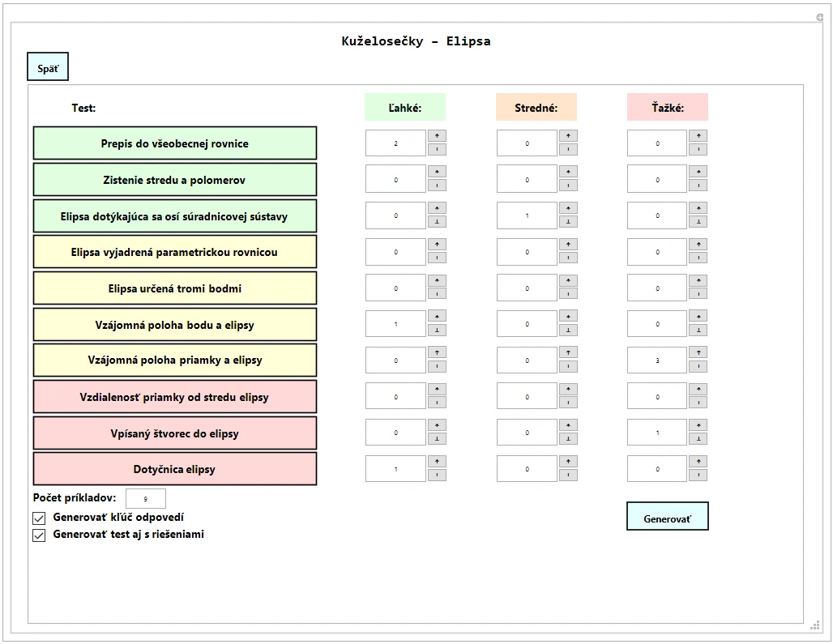Image resolution: width=833 pixels, height=644 pixels.
Task: Click Ťažké value field for Vzájomná poloha priamky
Action: coord(657,360)
